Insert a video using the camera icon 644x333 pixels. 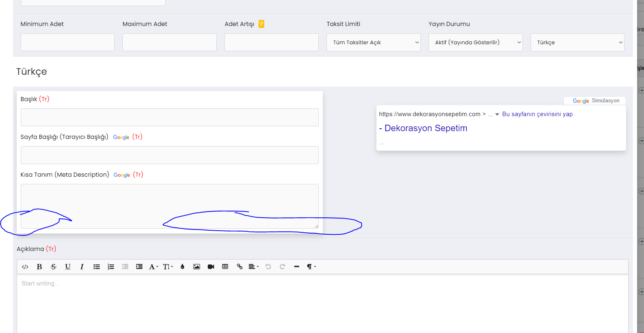point(211,267)
